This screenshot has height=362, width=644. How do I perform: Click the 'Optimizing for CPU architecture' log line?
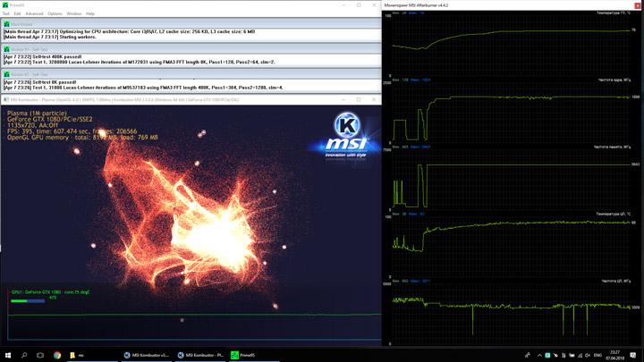130,31
